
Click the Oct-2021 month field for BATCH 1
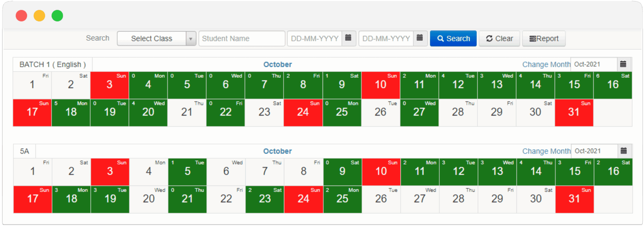click(594, 64)
